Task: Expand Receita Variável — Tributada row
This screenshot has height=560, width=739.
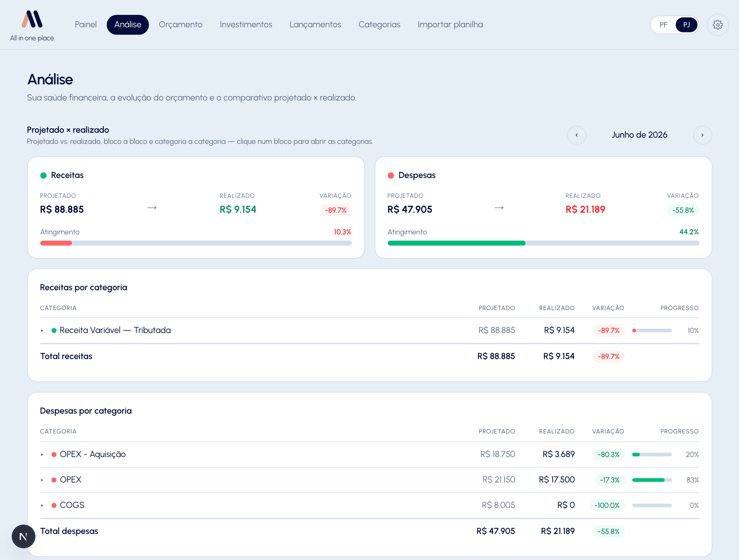Action: pos(42,330)
